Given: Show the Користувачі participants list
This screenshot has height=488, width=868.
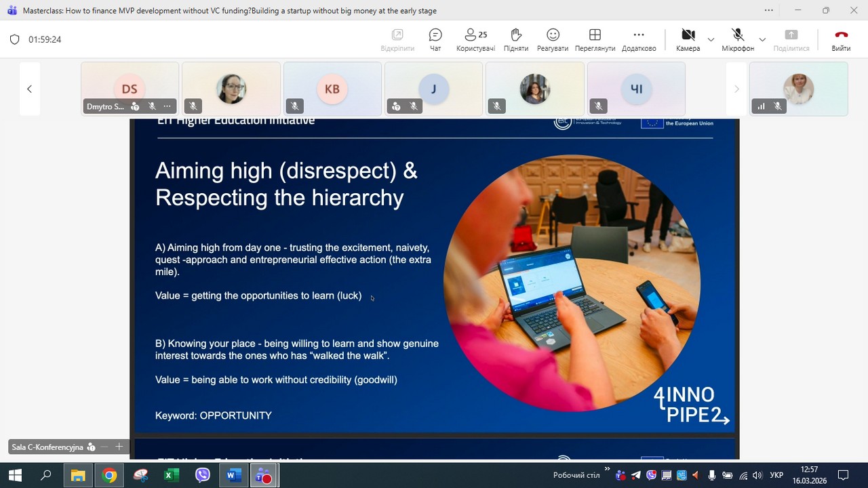Looking at the screenshot, I should click(475, 39).
